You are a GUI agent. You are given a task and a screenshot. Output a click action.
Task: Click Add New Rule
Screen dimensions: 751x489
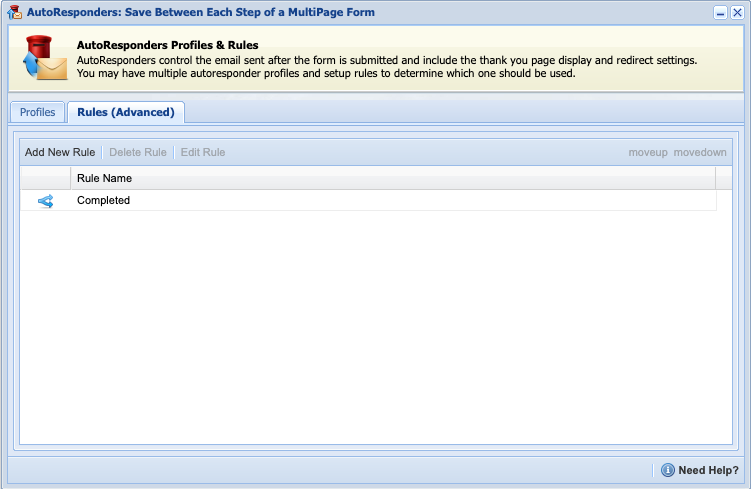coord(60,152)
